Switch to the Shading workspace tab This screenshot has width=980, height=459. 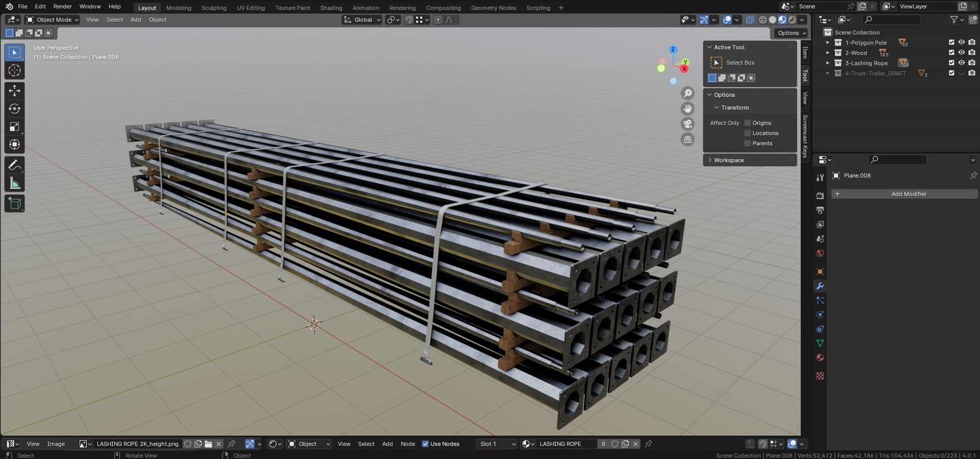331,8
